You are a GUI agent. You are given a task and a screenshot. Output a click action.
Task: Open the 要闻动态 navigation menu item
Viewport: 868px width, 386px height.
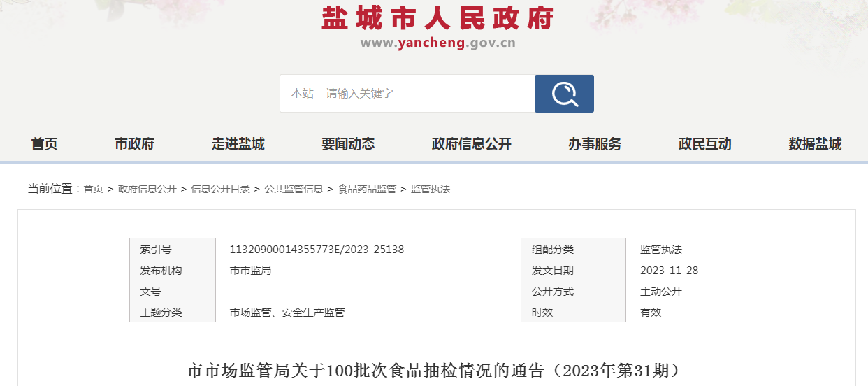[x=348, y=144]
